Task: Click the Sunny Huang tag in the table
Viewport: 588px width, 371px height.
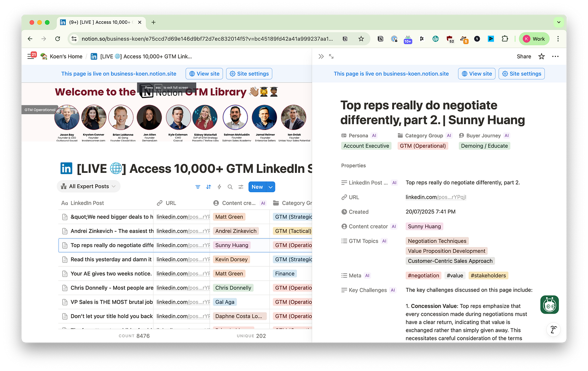Action: [232, 245]
